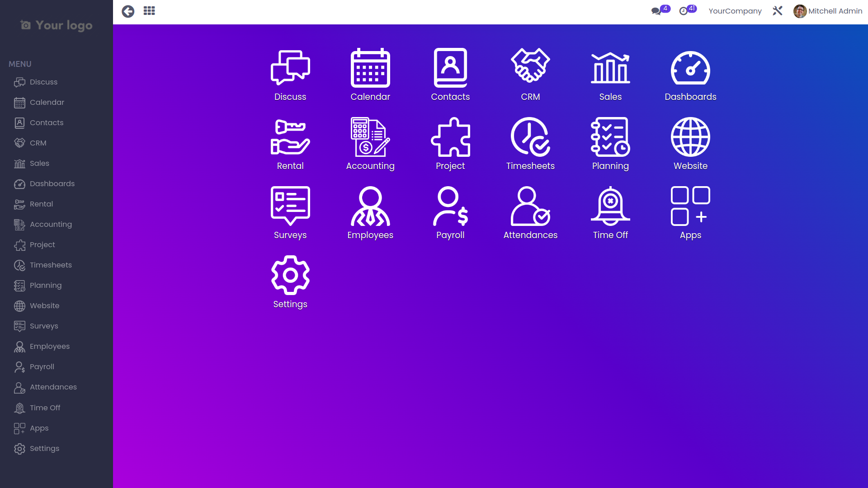Toggle the apps grid menu icon

[149, 11]
